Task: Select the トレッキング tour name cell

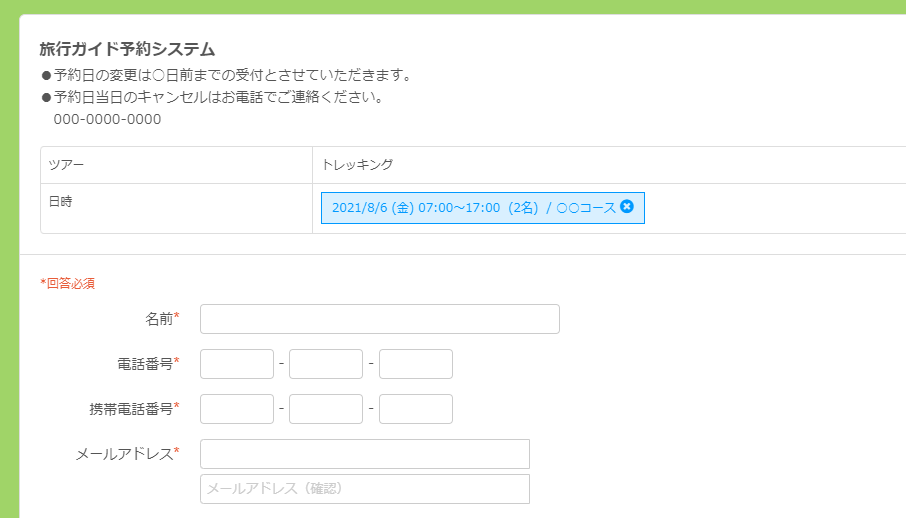Action: (x=357, y=165)
